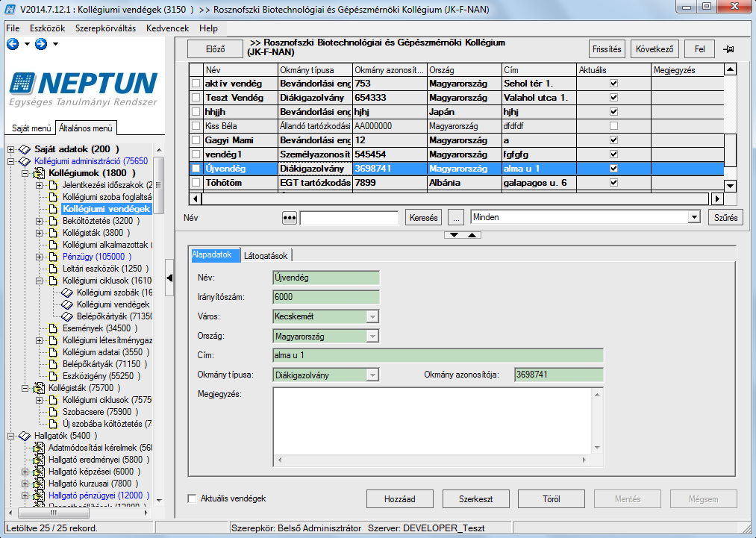Click the guest table vertical scrollbar thumb
The image size is (756, 538).
731,151
